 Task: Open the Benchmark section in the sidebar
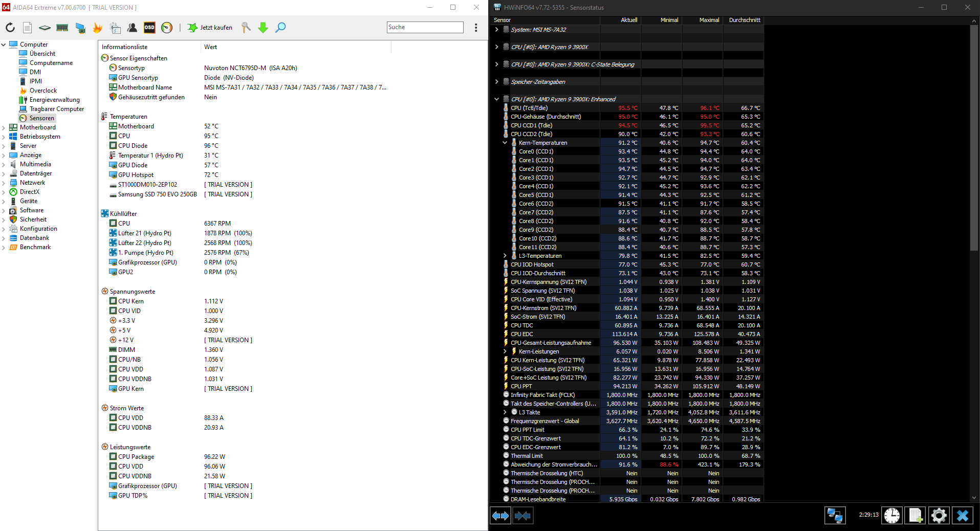35,247
